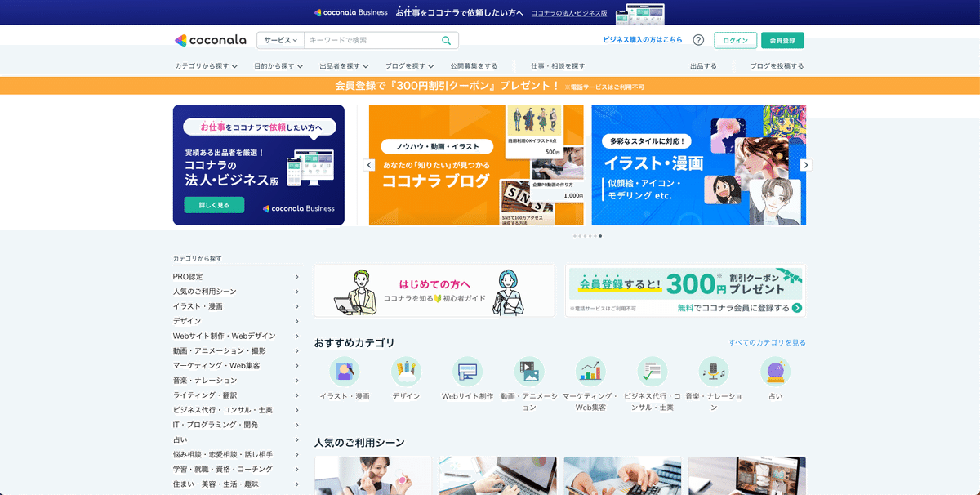Select ビジネス代行・コンサル・士業 in sidebar list
980x495 pixels.
pyautogui.click(x=223, y=410)
